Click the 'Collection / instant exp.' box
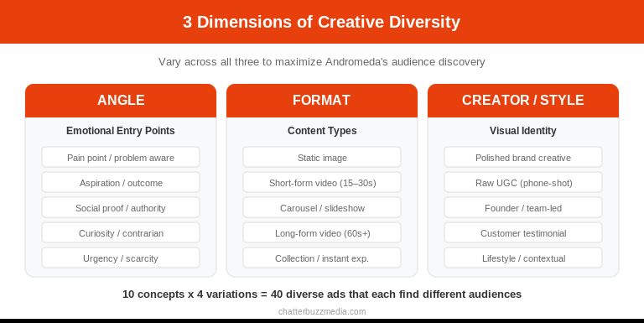644x323 pixels. 322,258
